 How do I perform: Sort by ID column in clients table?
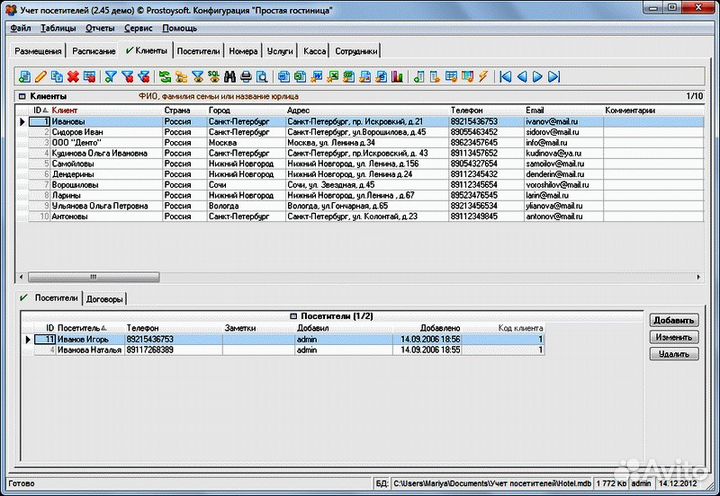point(39,110)
